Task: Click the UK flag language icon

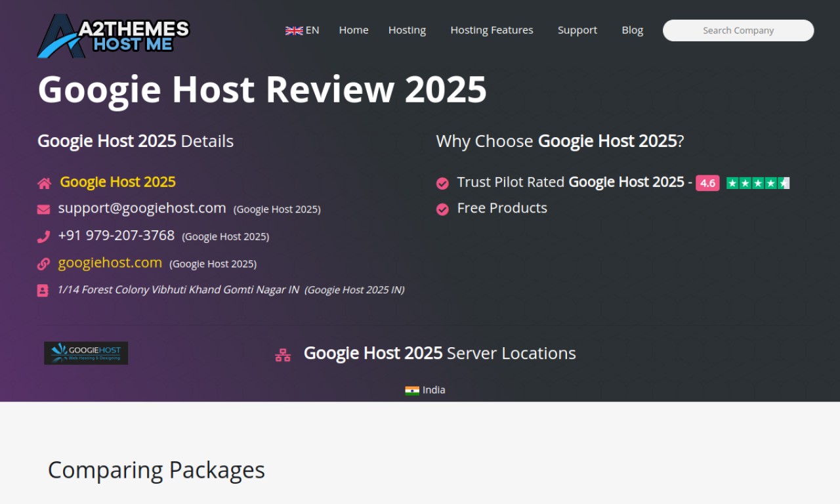Action: [294, 30]
